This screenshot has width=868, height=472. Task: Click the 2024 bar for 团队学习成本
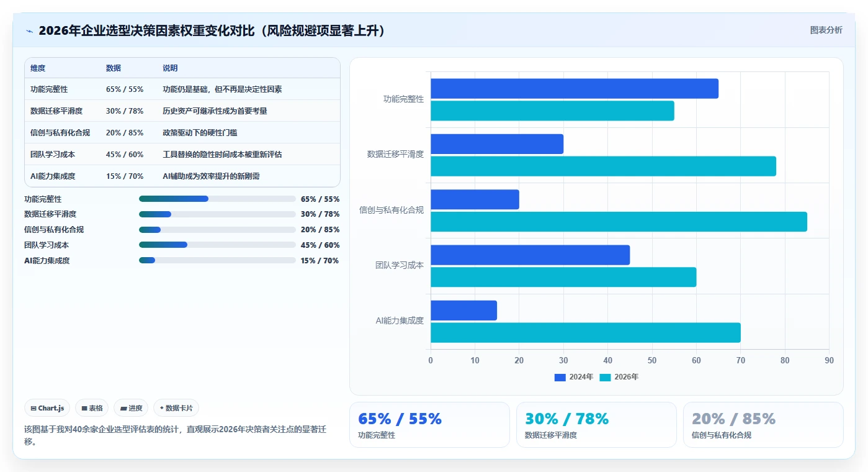[530, 255]
